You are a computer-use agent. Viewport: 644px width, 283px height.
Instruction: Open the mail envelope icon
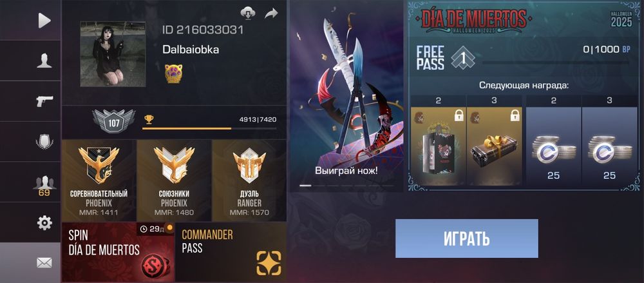click(x=44, y=262)
